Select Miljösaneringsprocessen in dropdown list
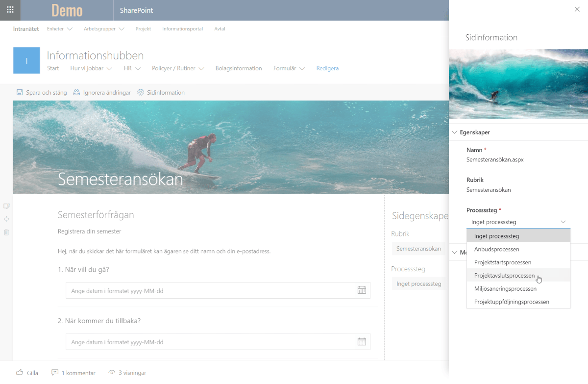Screen dimensions: 588x384 click(x=505, y=289)
